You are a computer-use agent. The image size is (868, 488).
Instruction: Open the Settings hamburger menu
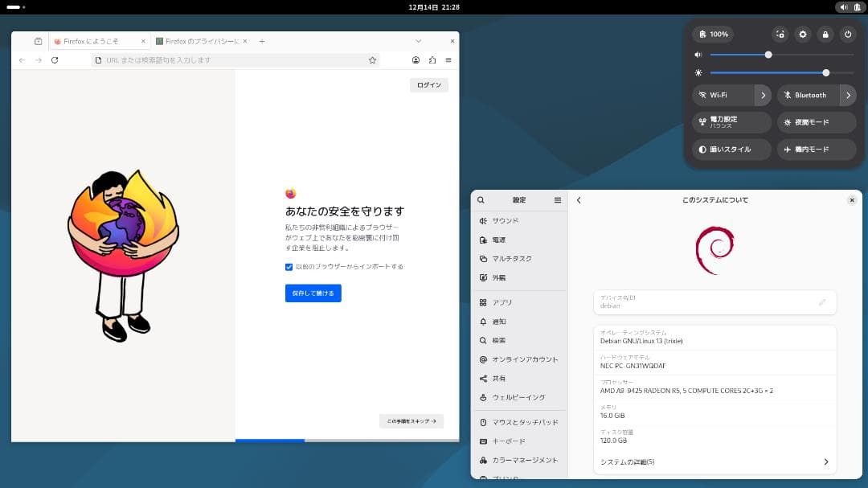[557, 199]
